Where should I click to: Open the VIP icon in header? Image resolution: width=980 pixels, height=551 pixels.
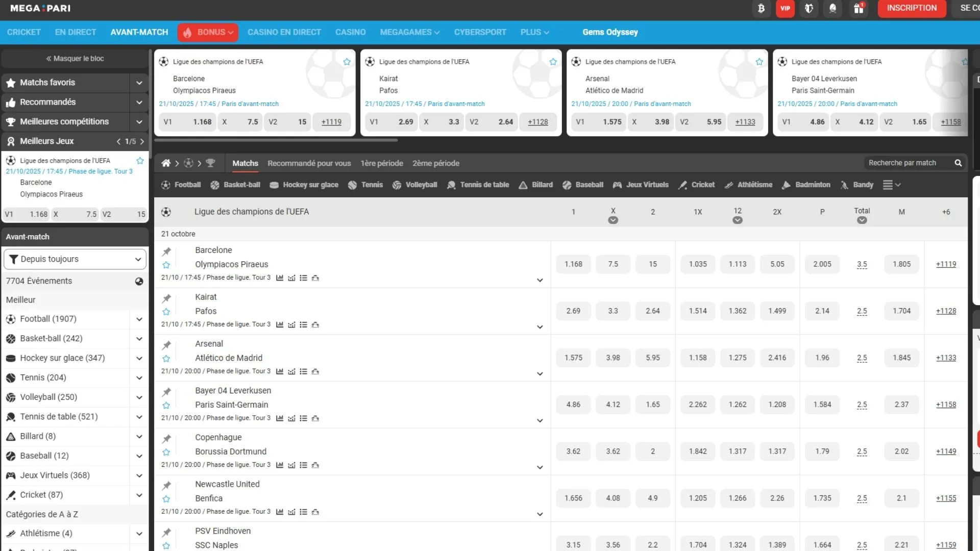[785, 8]
